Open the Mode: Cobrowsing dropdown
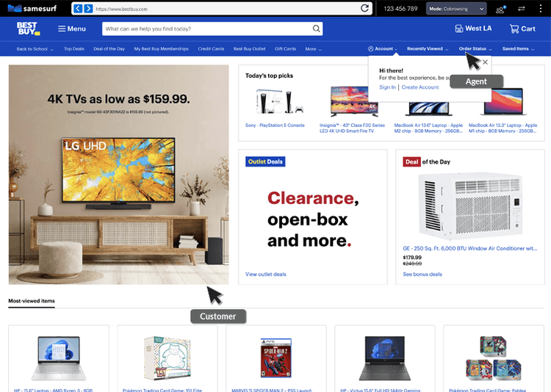551x392 pixels. [456, 9]
